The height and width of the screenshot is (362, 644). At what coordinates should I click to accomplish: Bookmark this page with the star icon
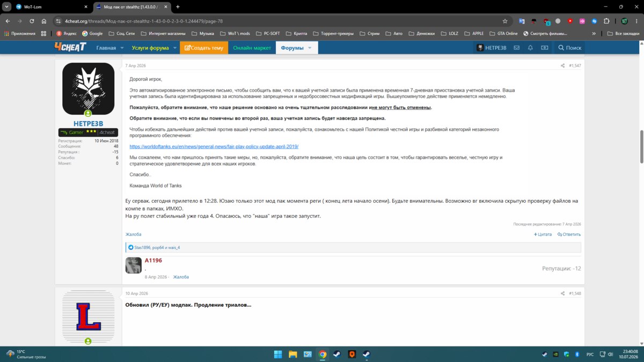505,21
